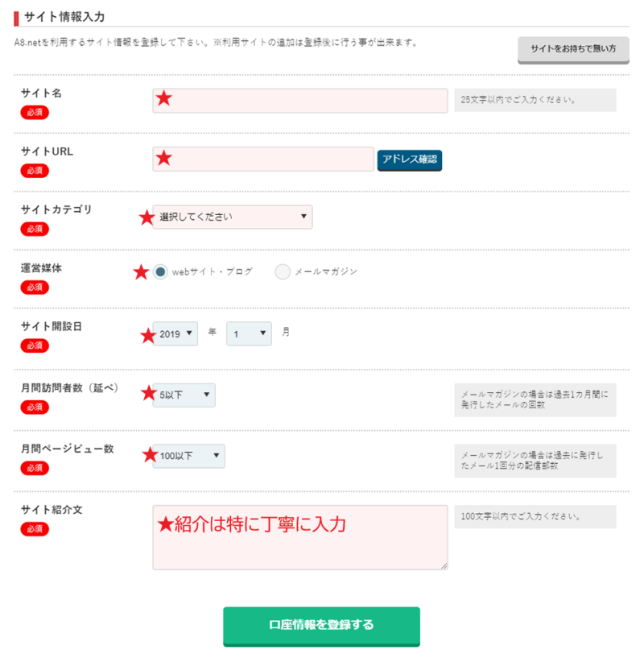Click the red star beside サイトカテゴリ dropdown
This screenshot has width=644, height=658.
click(x=146, y=217)
